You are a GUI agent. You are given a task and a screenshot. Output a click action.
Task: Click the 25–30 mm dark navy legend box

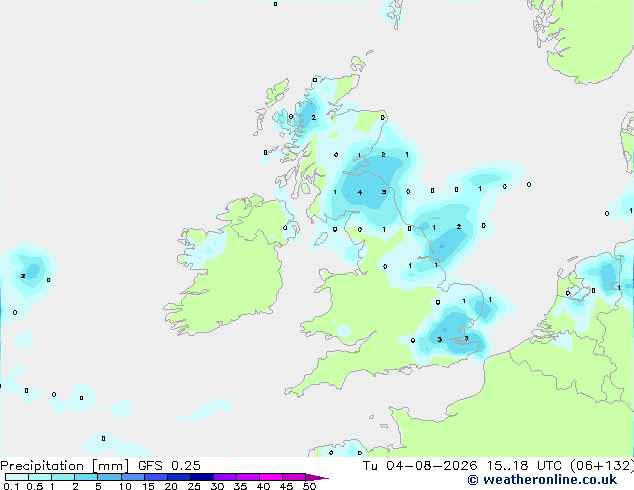coord(201,477)
